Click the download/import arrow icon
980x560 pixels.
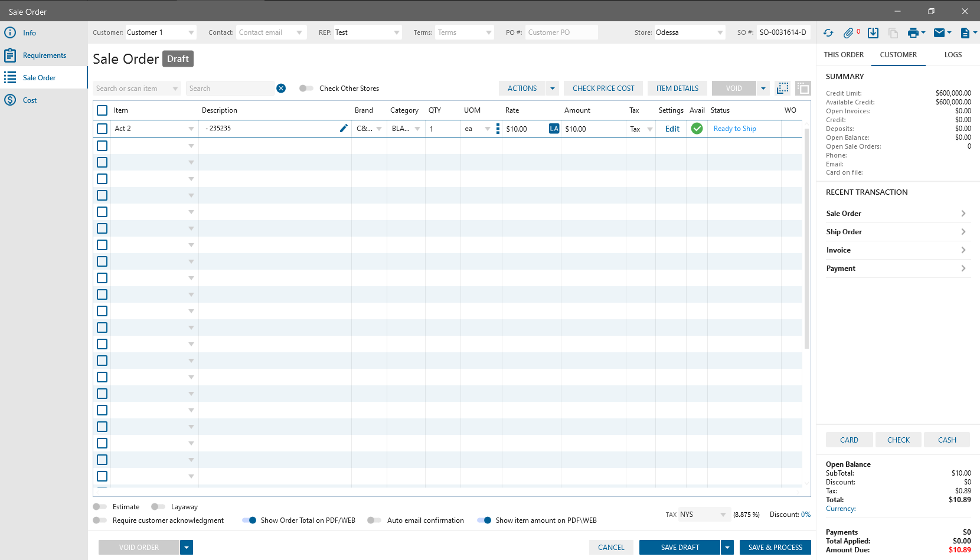point(873,33)
